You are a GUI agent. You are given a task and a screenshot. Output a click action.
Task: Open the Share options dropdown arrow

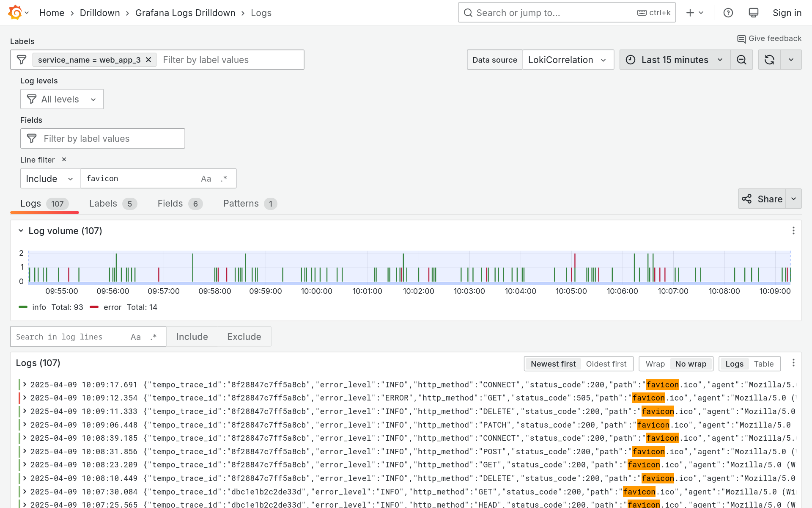point(793,199)
